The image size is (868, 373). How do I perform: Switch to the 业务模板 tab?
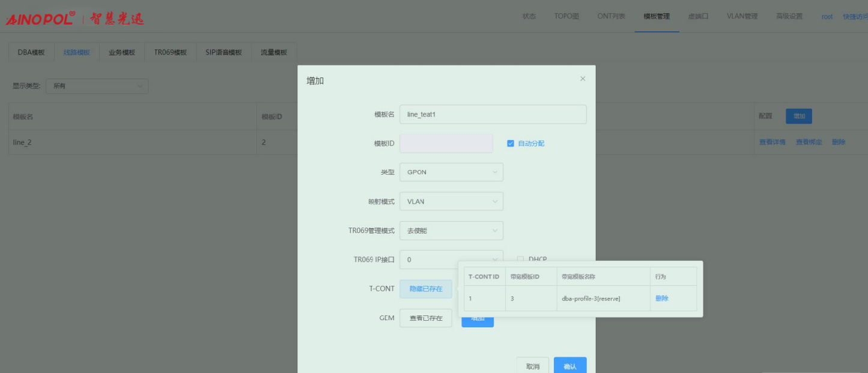[122, 52]
